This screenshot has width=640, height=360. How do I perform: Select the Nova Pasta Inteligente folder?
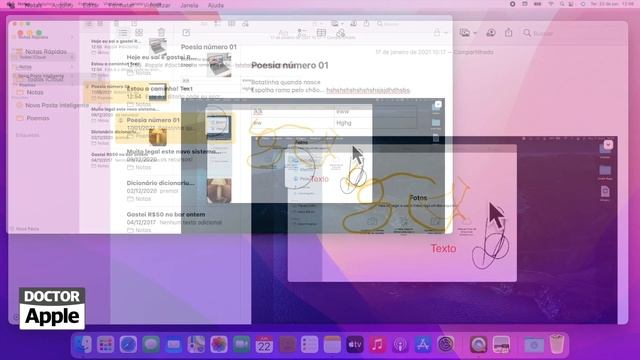point(51,105)
